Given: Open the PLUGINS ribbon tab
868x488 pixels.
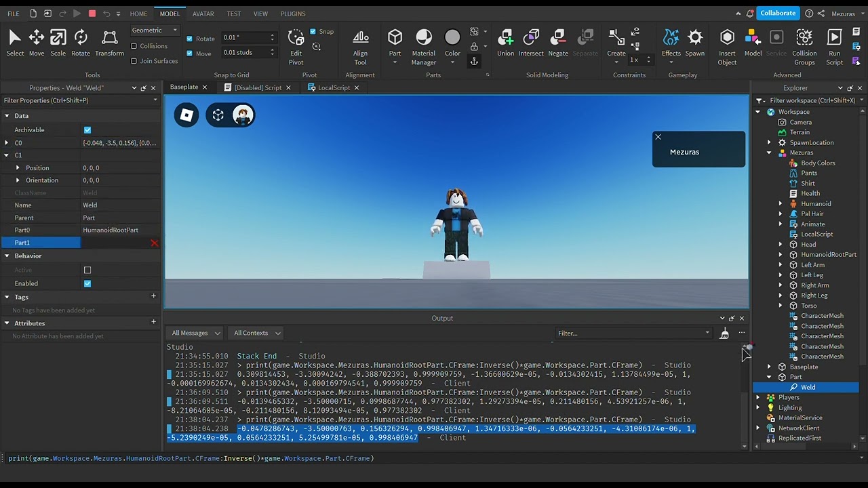Looking at the screenshot, I should (292, 14).
